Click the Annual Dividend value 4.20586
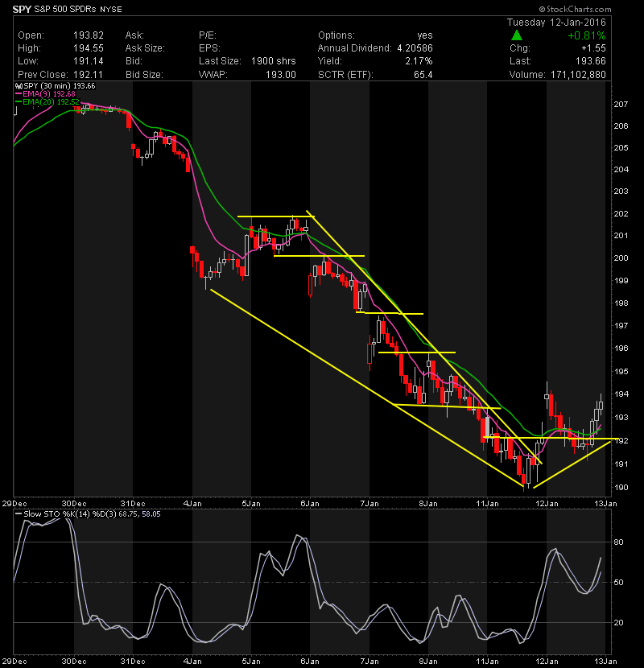The image size is (644, 668). 415,48
